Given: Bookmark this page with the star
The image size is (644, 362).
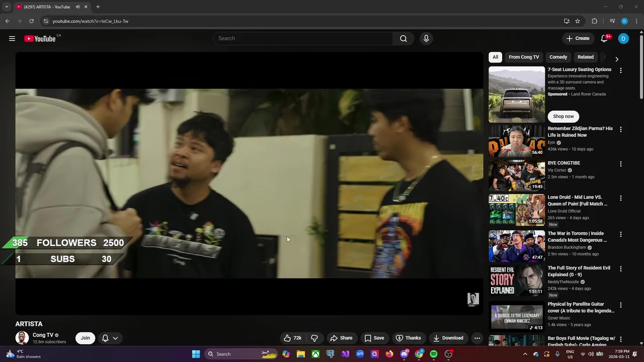Looking at the screenshot, I should click(578, 21).
